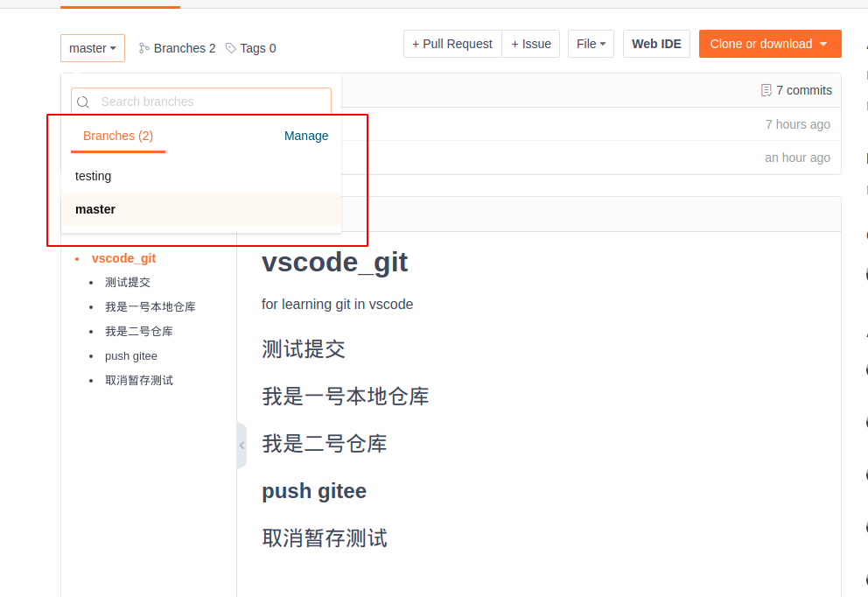This screenshot has height=597, width=868.
Task: Select the master branch entry
Action: click(x=201, y=209)
